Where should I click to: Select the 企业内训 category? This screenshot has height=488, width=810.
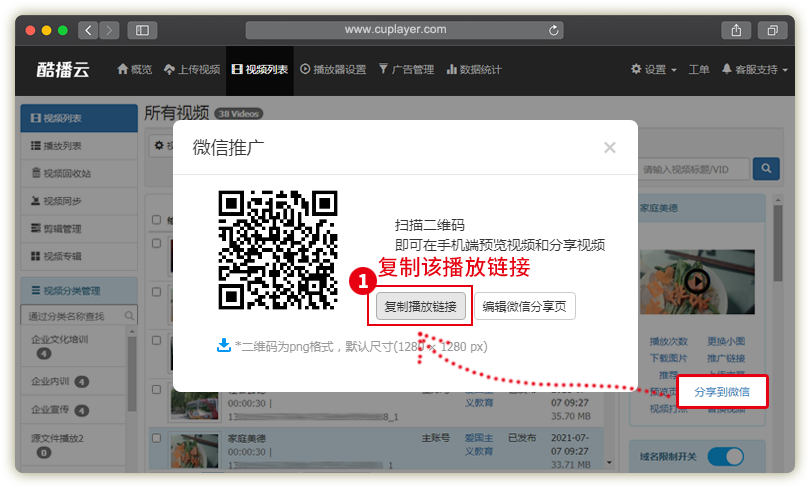pos(50,381)
